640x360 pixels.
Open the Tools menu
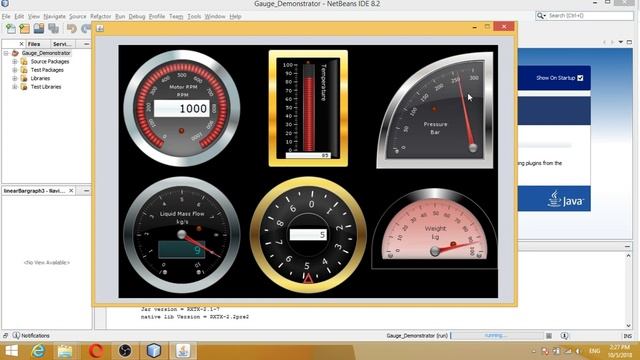click(194, 16)
